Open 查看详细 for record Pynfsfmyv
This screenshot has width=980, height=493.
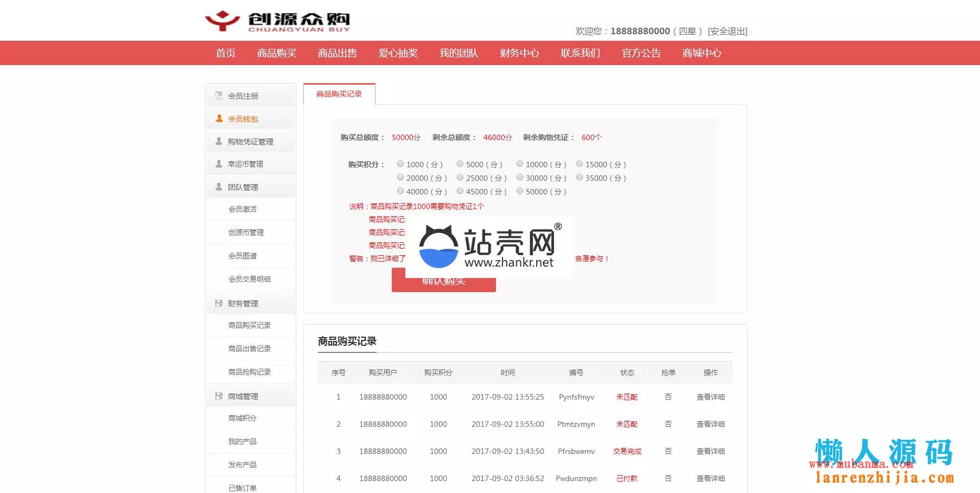pyautogui.click(x=710, y=397)
